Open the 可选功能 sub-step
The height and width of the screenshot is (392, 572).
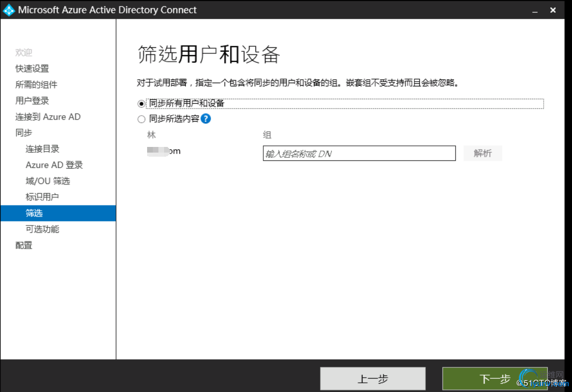click(42, 229)
